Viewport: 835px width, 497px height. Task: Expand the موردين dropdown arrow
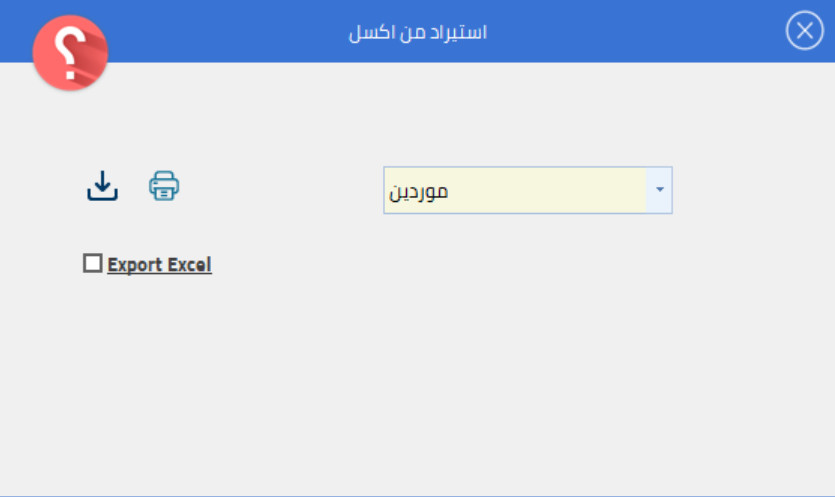point(659,190)
